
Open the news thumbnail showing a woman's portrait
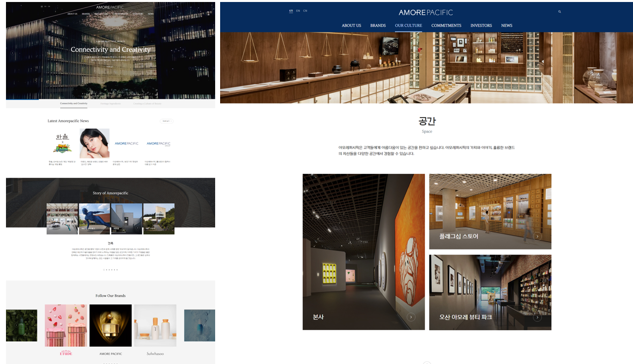pyautogui.click(x=95, y=143)
